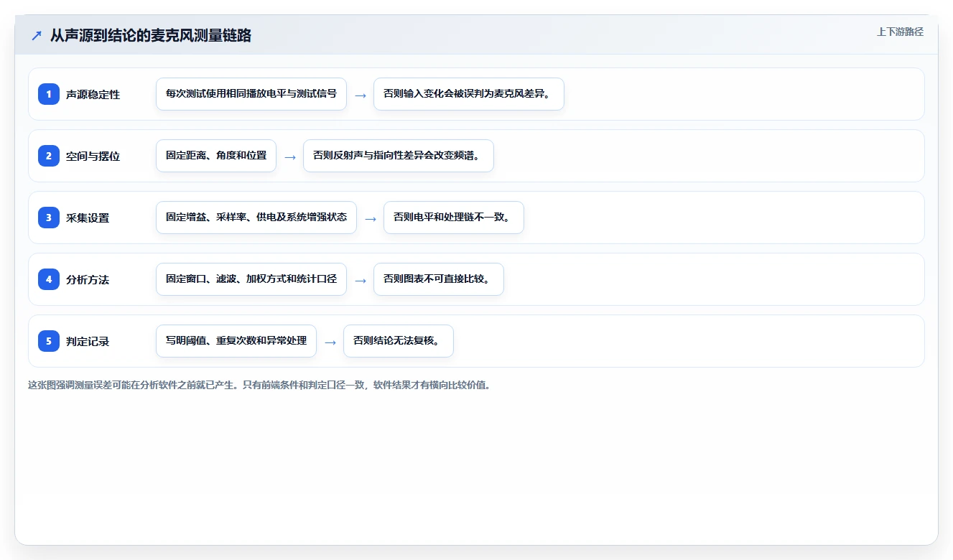Image resolution: width=953 pixels, height=560 pixels.
Task: Click the 上下游路径 label in the header
Action: (900, 32)
